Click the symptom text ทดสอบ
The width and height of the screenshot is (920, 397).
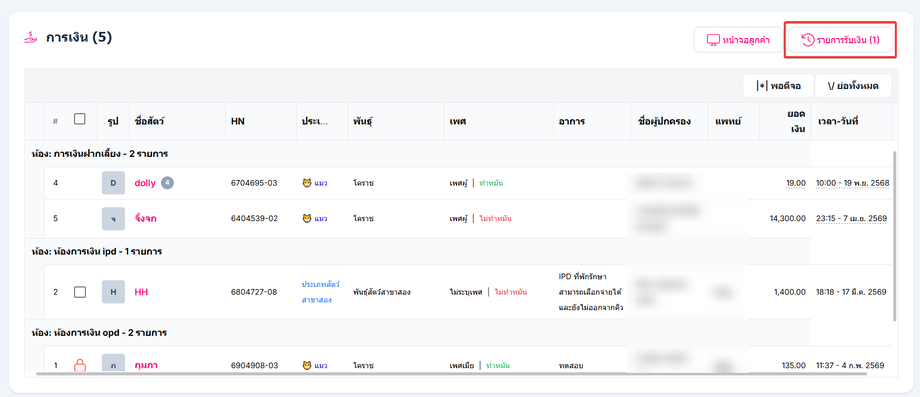pyautogui.click(x=572, y=365)
